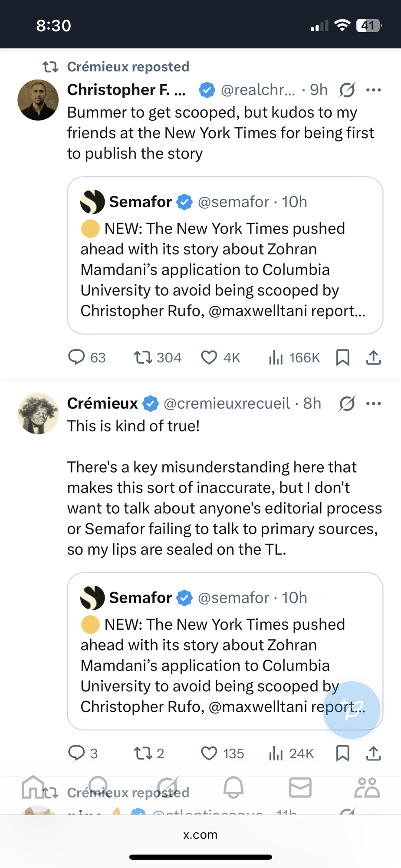This screenshot has height=868, width=401.
Task: Open more options on Christopher Rufo's post
Action: 373,90
